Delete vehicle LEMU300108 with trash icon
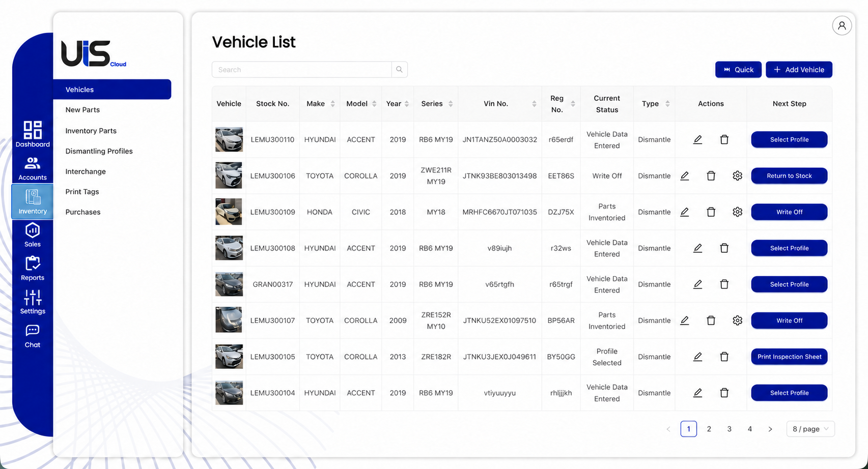The width and height of the screenshot is (868, 469). 724,248
